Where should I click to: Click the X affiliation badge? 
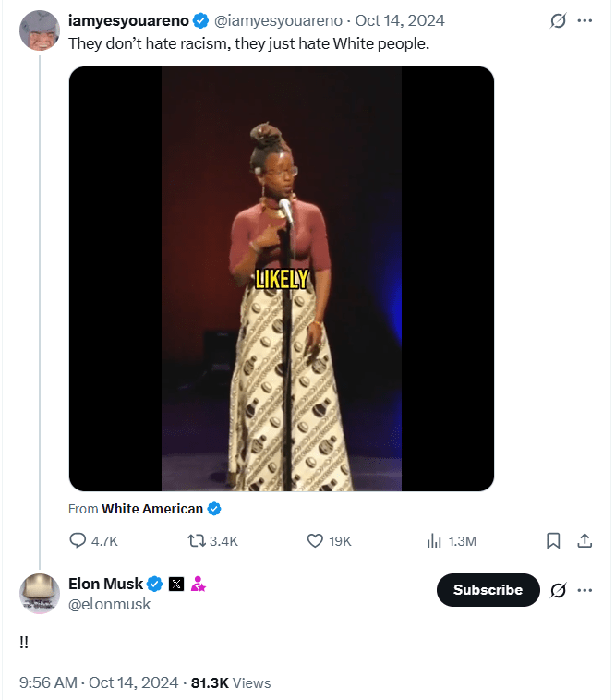pyautogui.click(x=176, y=584)
